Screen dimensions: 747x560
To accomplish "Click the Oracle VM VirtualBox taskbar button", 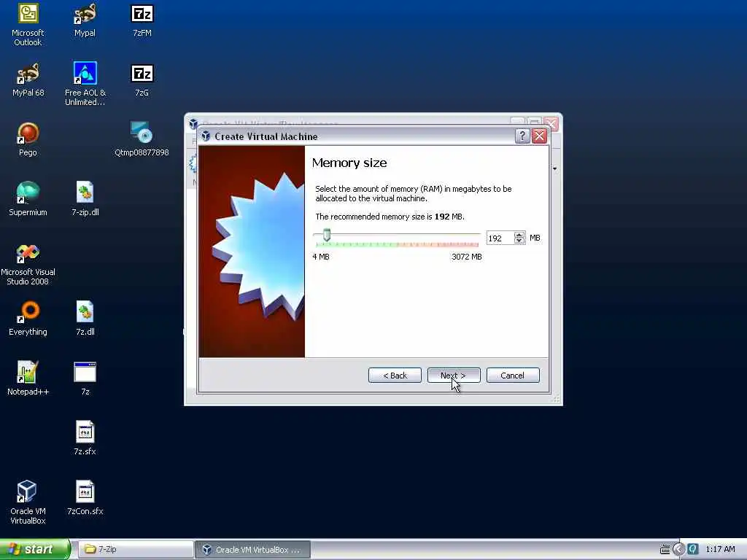I will coord(252,550).
